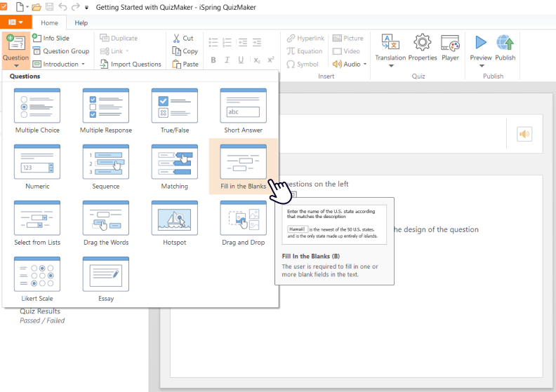This screenshot has width=556, height=392.
Task: Increase the text indent
Action: 257,43
